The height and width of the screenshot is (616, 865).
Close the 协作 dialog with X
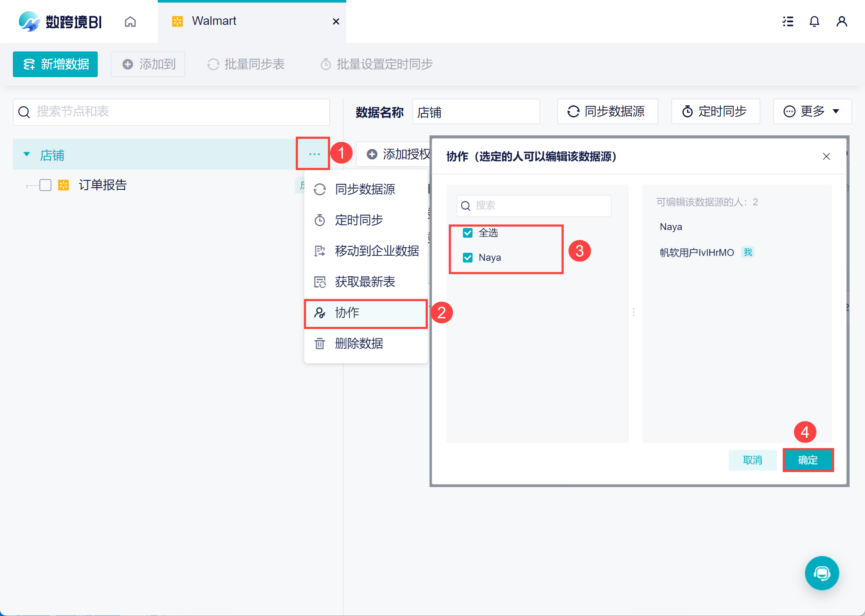(826, 156)
